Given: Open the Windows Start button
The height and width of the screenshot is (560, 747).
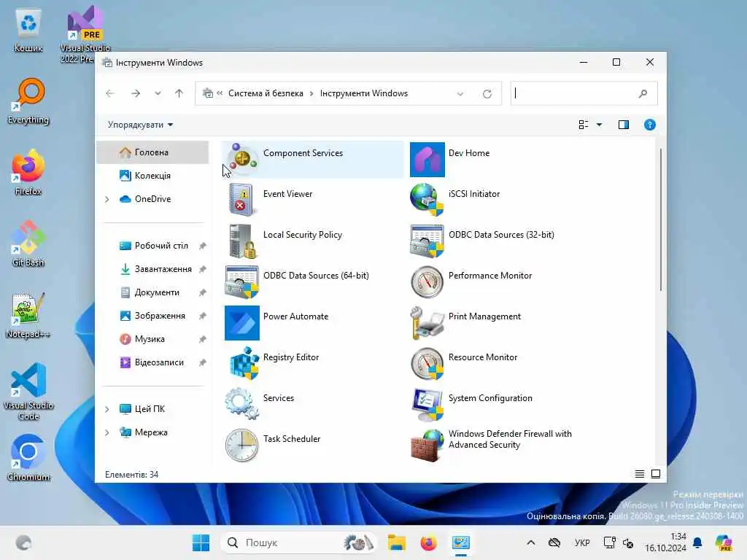Looking at the screenshot, I should pos(201,542).
